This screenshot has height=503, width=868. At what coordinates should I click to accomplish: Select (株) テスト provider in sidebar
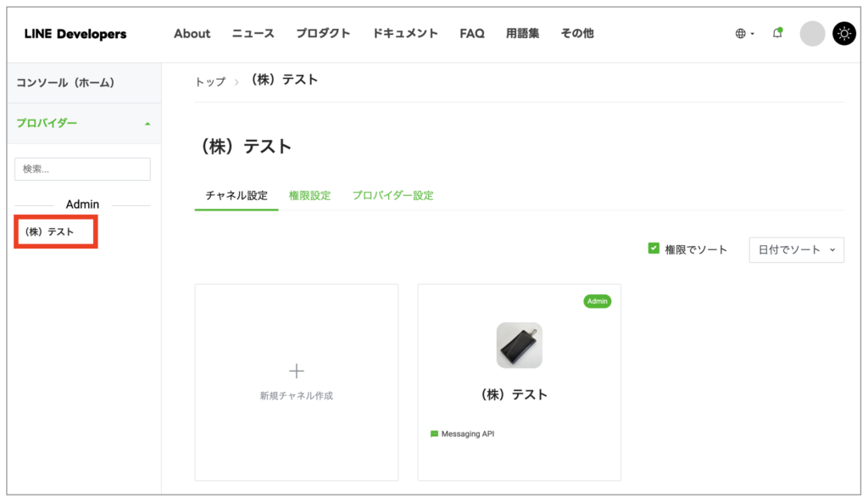(50, 232)
